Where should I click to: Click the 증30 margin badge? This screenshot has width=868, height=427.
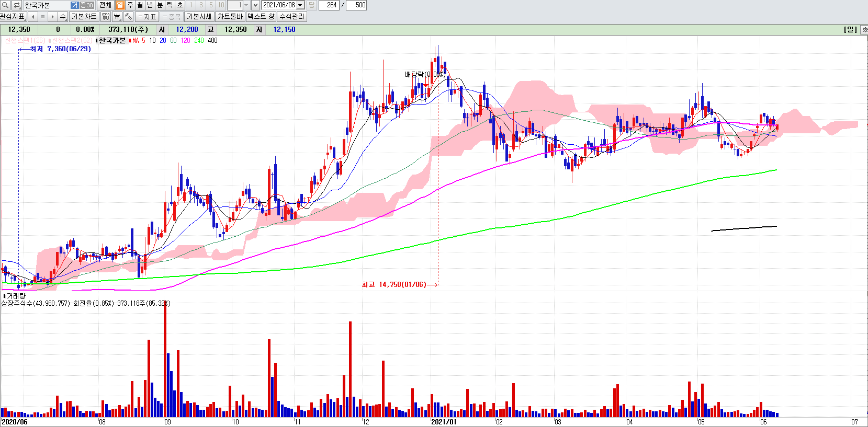click(86, 5)
